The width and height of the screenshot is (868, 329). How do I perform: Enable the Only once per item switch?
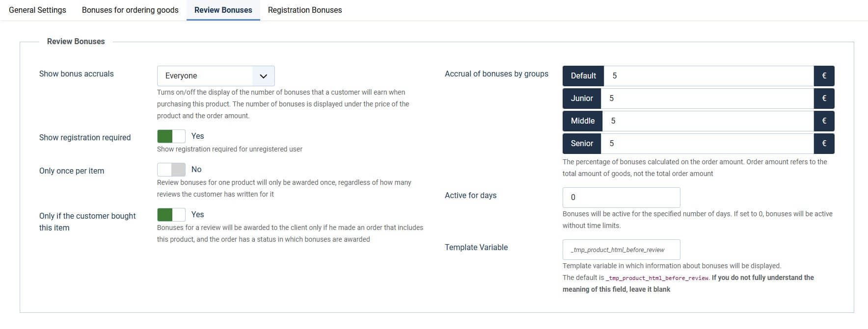171,170
